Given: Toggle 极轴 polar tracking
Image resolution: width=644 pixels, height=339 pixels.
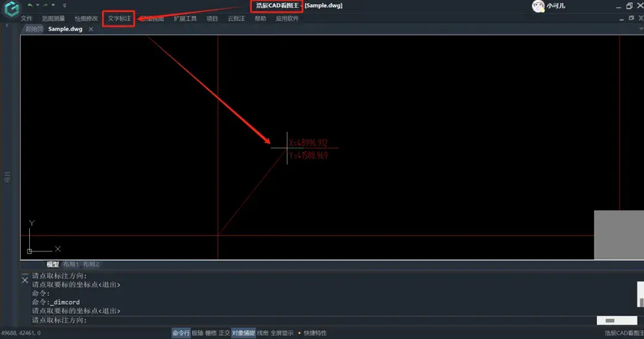Looking at the screenshot, I should point(198,333).
